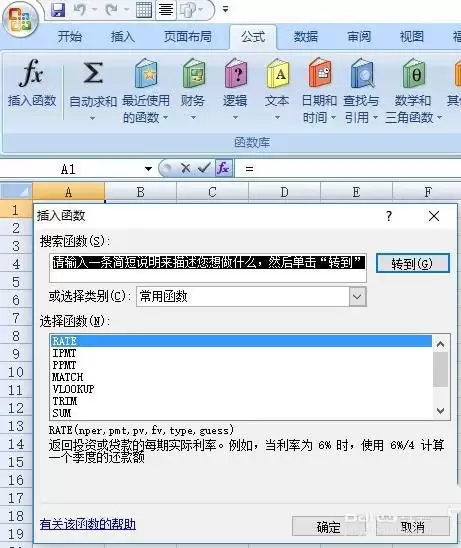Image resolution: width=461 pixels, height=548 pixels.
Task: Click the 转到(G) button
Action: click(412, 264)
